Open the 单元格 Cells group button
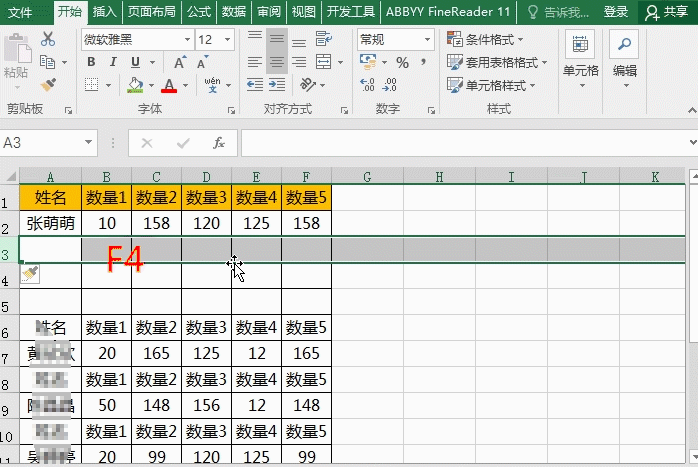Viewport: 698px width, 467px height. pos(580,59)
